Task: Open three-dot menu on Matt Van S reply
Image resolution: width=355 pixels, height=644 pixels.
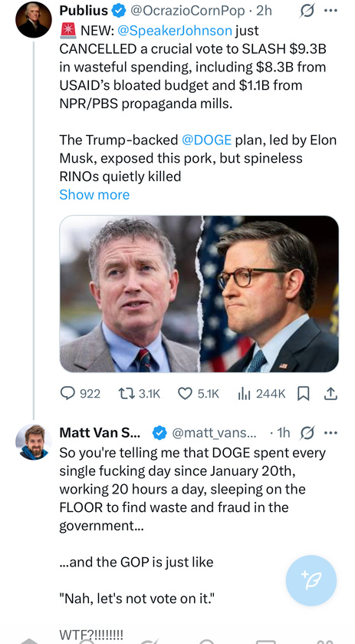Action: [330, 432]
